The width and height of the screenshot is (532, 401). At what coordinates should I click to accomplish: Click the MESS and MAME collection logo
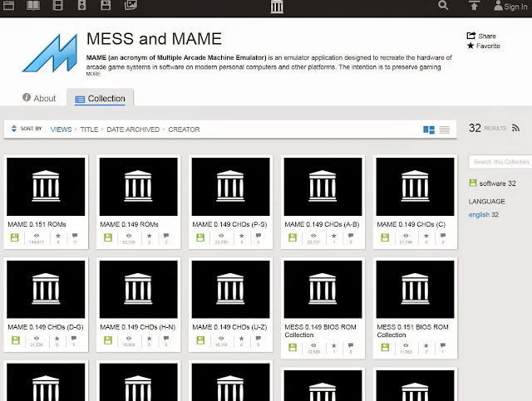(x=50, y=53)
